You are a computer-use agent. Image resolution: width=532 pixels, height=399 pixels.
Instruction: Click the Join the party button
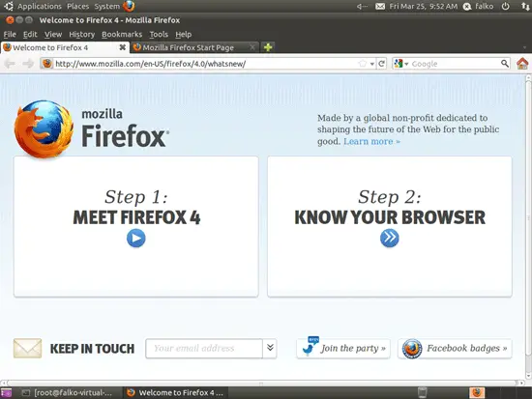pos(343,349)
